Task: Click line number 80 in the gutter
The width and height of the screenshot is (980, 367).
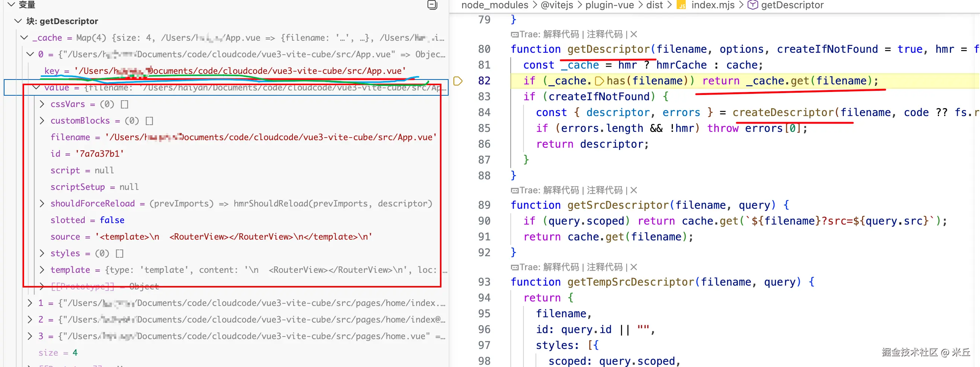Action: click(484, 49)
